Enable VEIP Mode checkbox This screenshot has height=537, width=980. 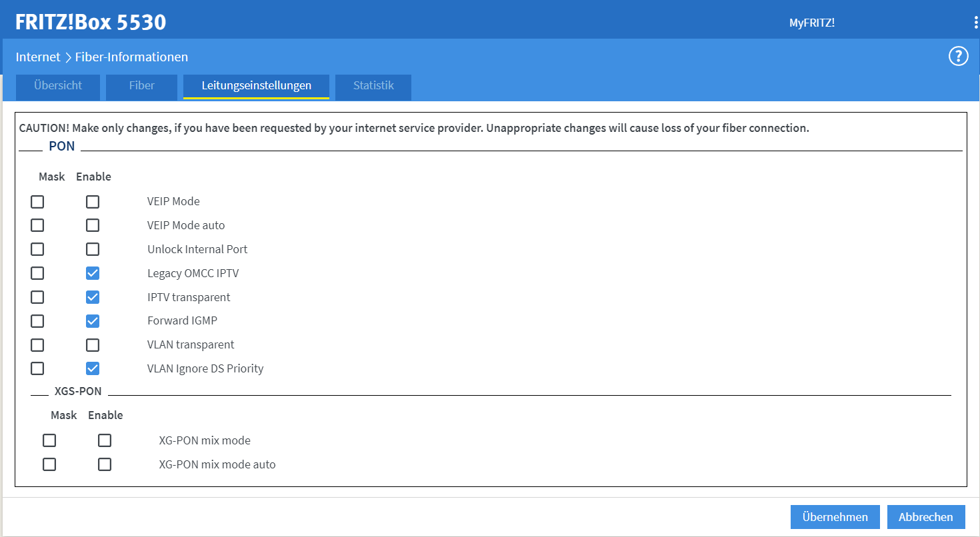(93, 201)
